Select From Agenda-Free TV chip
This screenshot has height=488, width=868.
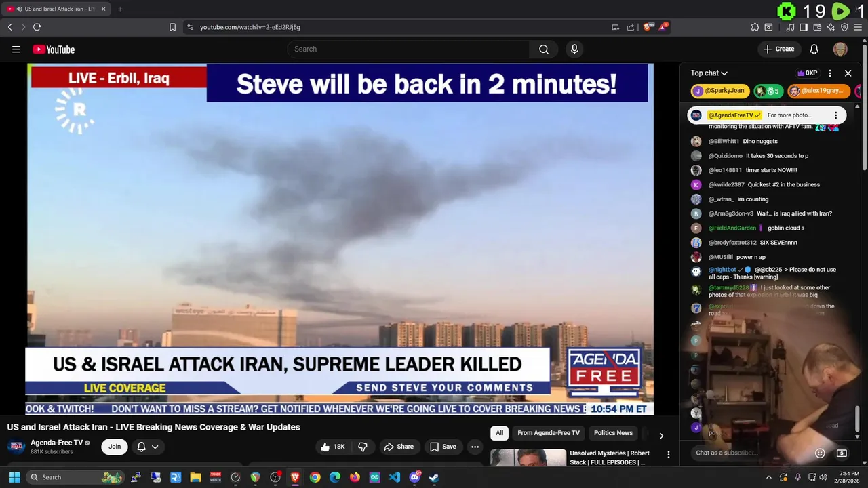coord(549,433)
